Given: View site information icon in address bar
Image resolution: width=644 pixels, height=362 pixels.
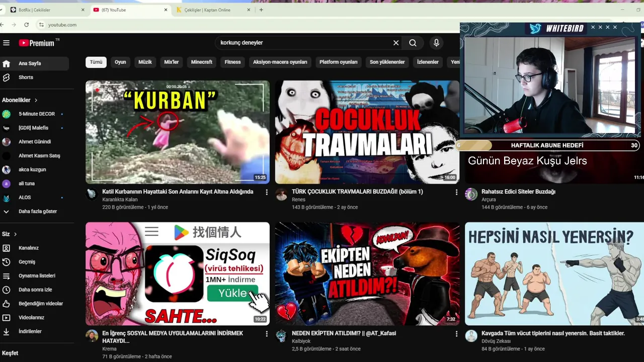Looking at the screenshot, I should click(41, 25).
